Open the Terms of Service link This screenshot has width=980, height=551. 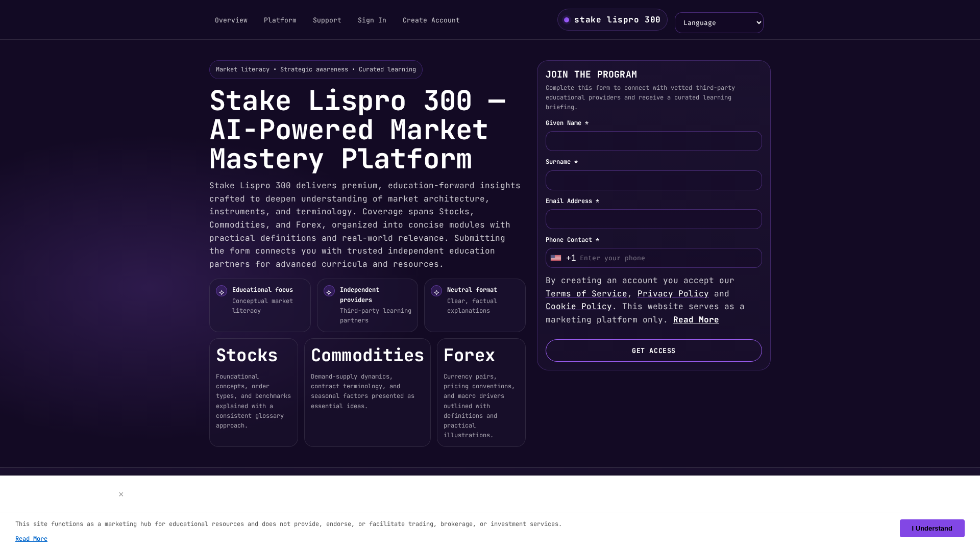click(x=586, y=294)
